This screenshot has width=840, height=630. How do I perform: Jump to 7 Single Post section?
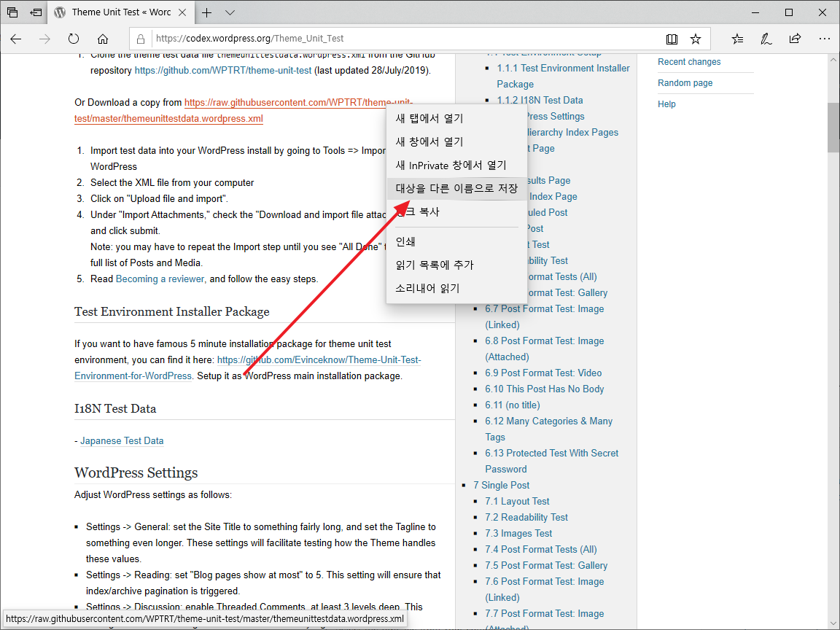[502, 486]
